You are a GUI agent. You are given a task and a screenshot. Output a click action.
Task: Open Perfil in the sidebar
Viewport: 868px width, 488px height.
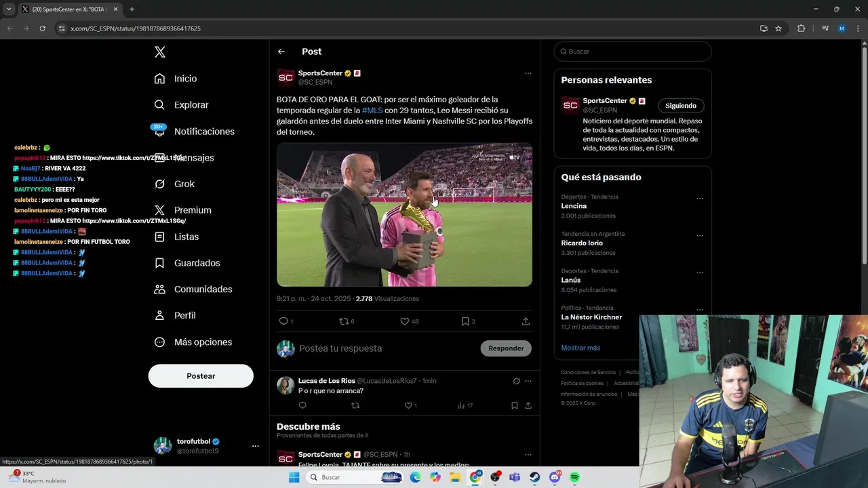(x=175, y=316)
